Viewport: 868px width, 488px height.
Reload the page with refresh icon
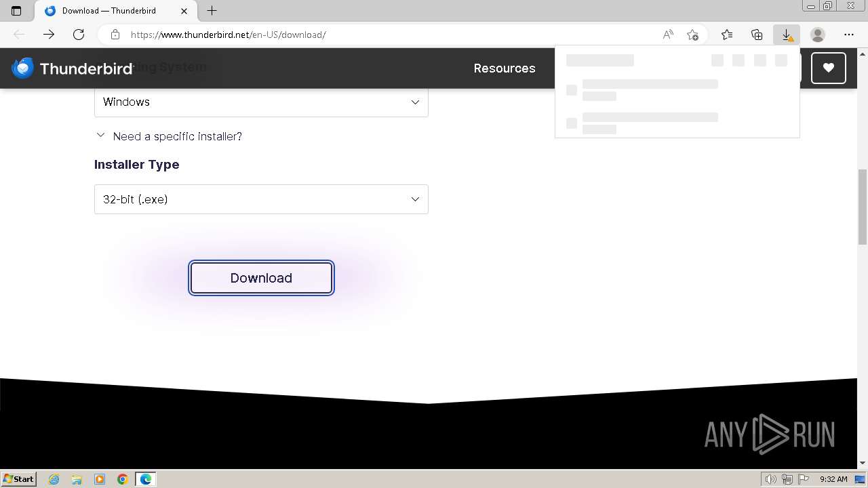[79, 35]
